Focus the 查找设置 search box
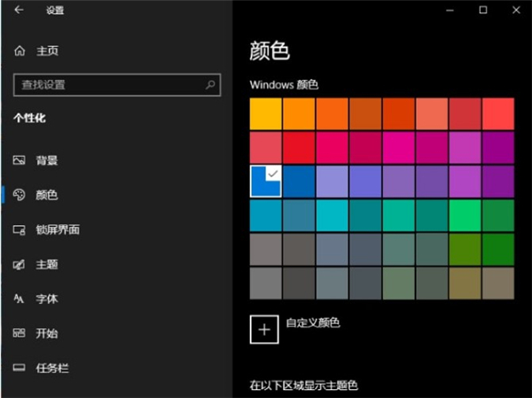Image resolution: width=532 pixels, height=398 pixels. pyautogui.click(x=117, y=85)
